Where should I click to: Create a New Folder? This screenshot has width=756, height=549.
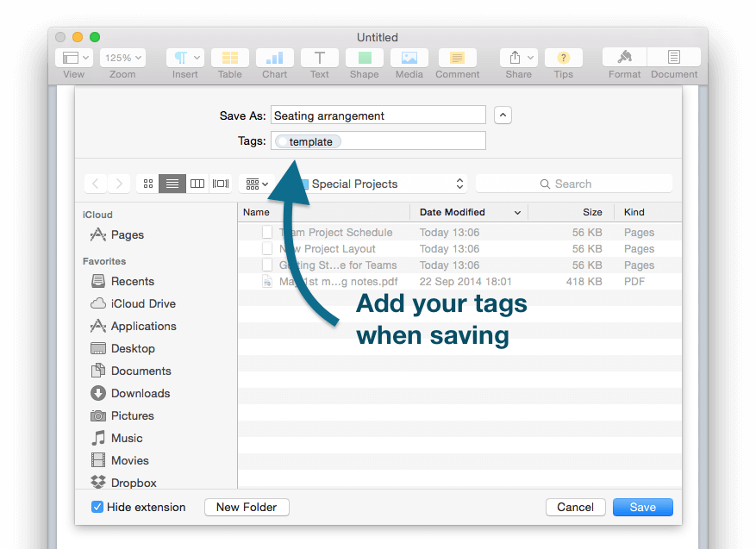point(247,507)
